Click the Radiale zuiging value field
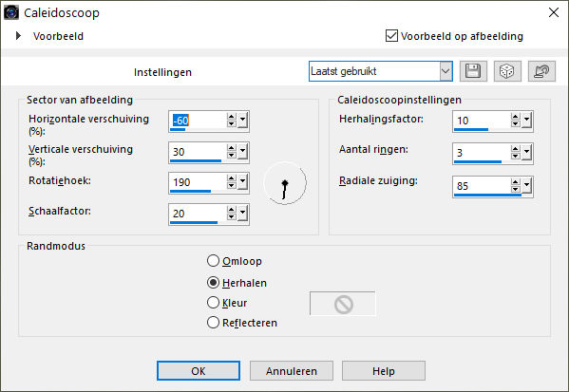569x392 pixels. tap(482, 186)
